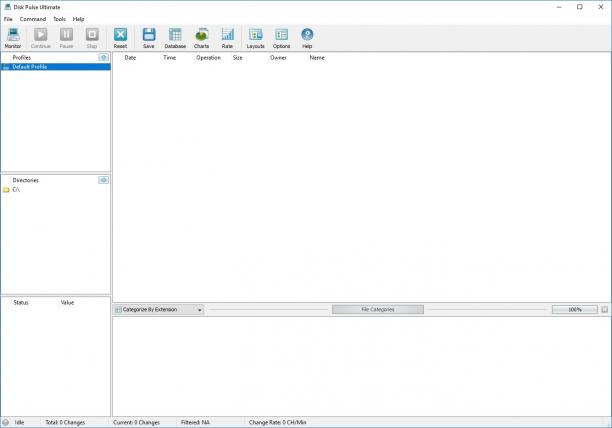The width and height of the screenshot is (612, 428).
Task: Reset results with the Reset icon
Action: (x=120, y=35)
